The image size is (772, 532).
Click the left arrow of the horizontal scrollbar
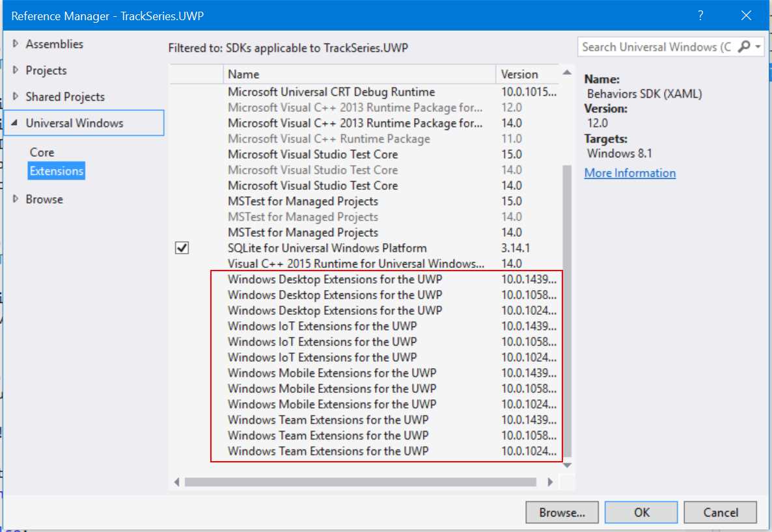tap(177, 483)
